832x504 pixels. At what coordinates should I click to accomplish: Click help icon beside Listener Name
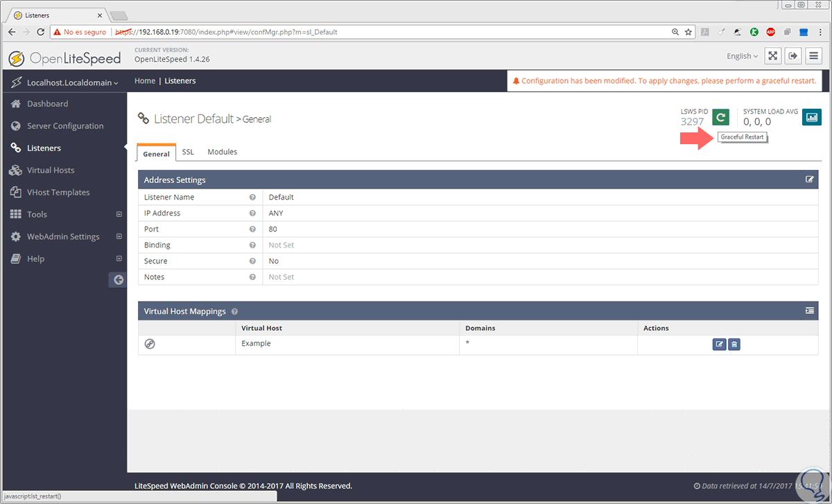252,198
